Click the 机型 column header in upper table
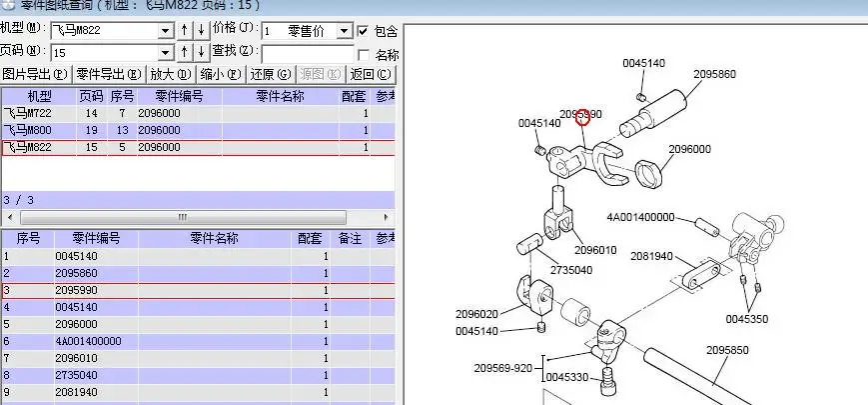The image size is (868, 405). click(39, 96)
